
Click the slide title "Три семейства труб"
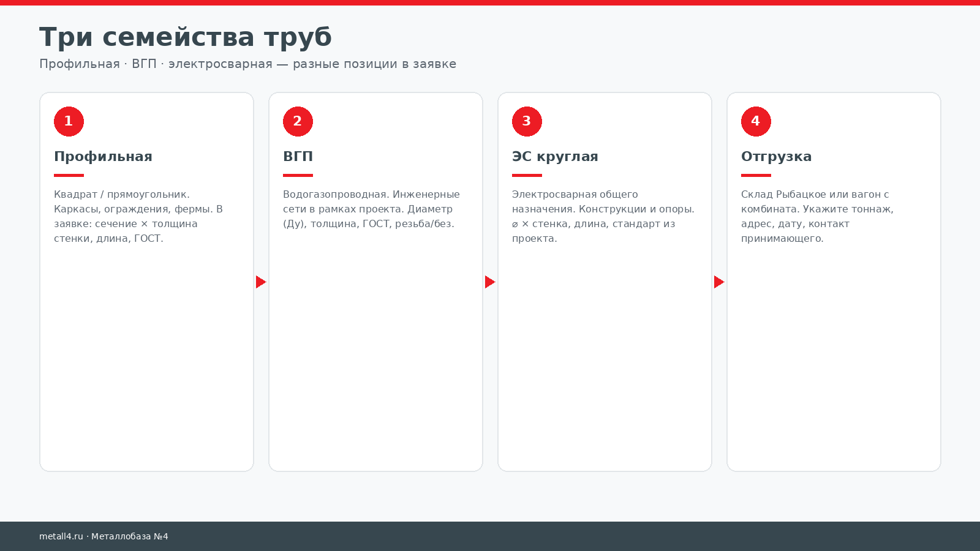186,37
